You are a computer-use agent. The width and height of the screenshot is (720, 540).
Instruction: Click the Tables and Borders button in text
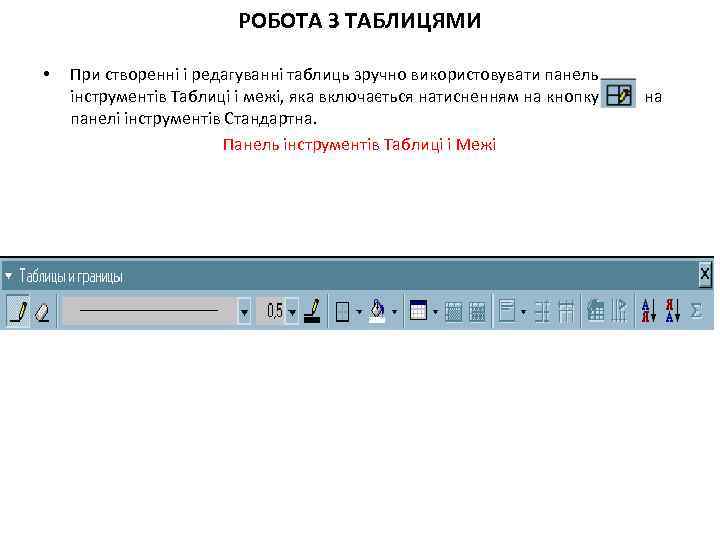tap(619, 94)
